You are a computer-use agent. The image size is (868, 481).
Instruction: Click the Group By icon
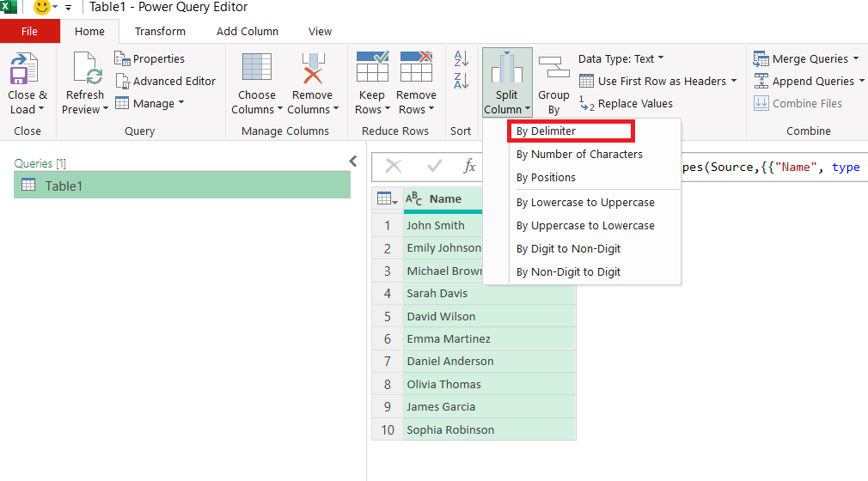click(553, 68)
